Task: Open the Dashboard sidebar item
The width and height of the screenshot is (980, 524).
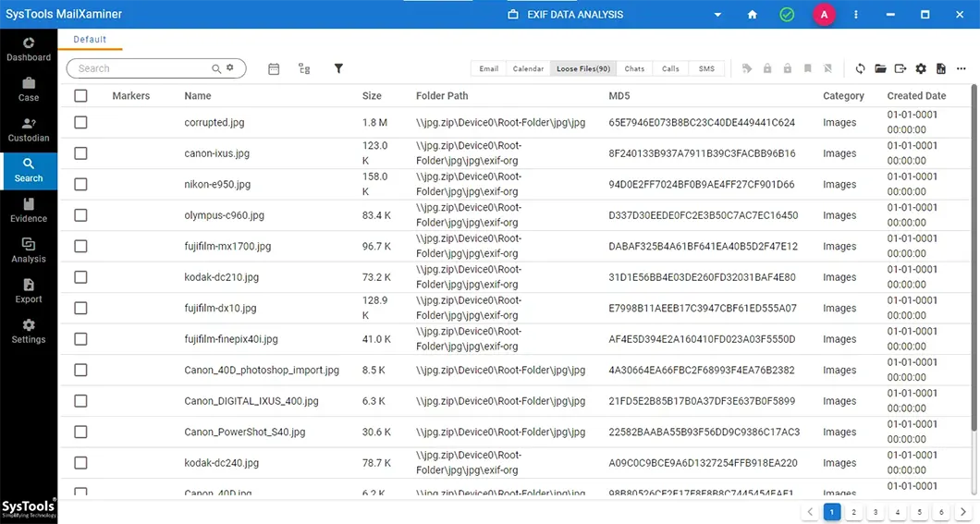Action: click(x=28, y=49)
